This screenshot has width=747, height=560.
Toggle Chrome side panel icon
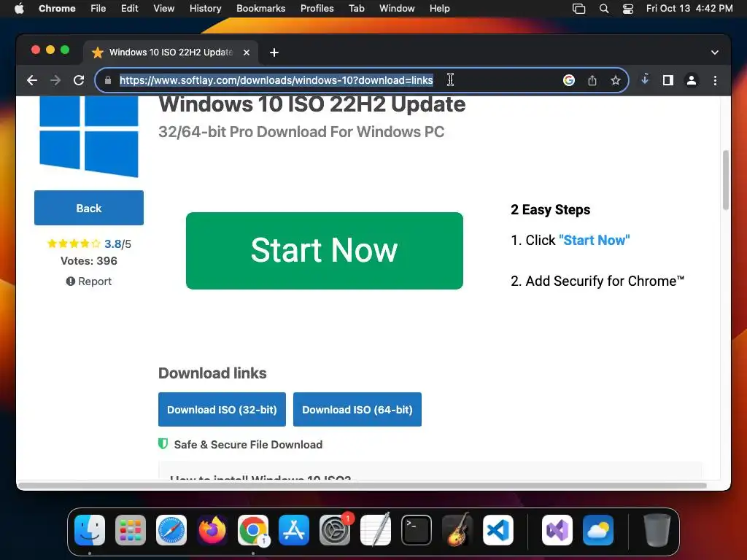pyautogui.click(x=668, y=80)
